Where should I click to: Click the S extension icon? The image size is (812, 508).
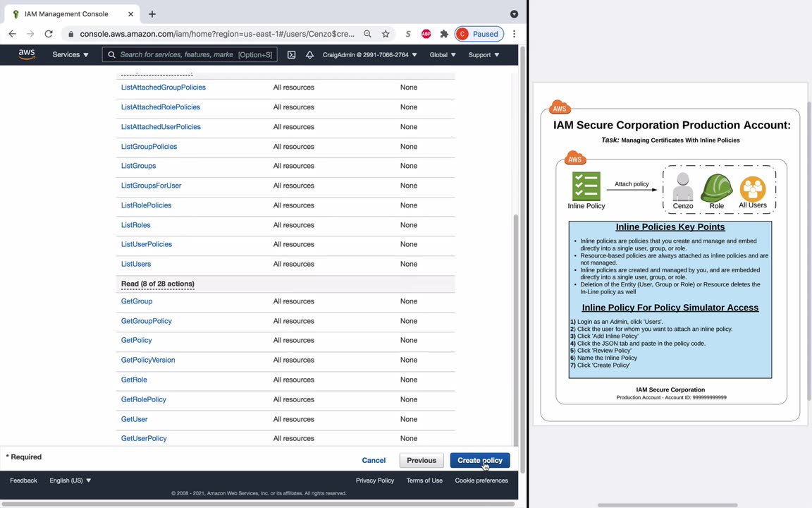point(408,34)
